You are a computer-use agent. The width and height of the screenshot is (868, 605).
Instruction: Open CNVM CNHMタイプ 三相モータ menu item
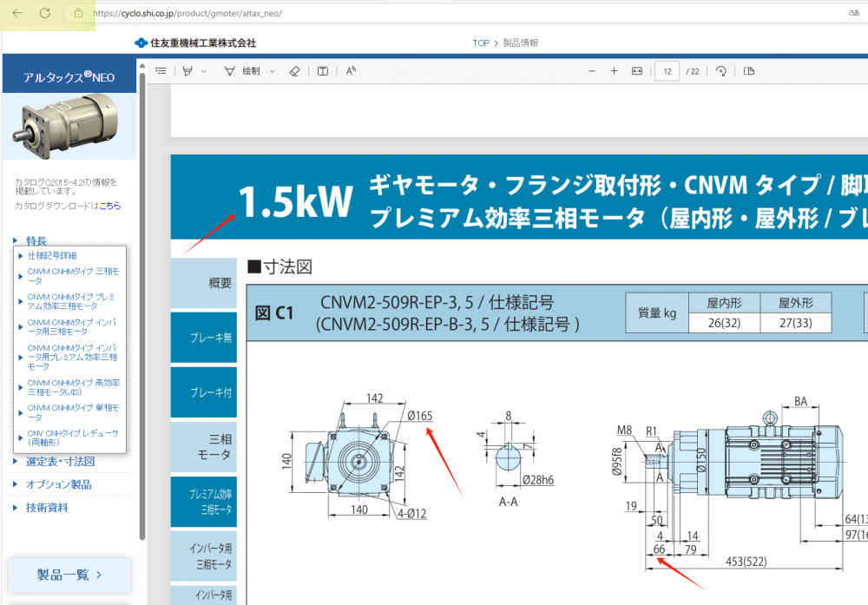click(73, 276)
